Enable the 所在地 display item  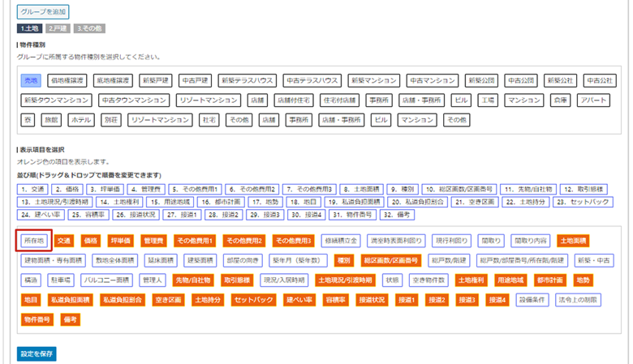pos(34,241)
